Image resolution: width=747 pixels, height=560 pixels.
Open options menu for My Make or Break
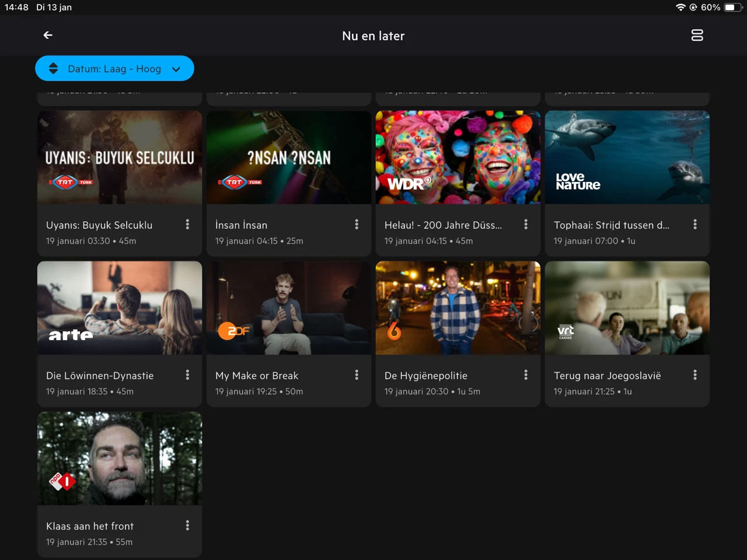[357, 375]
